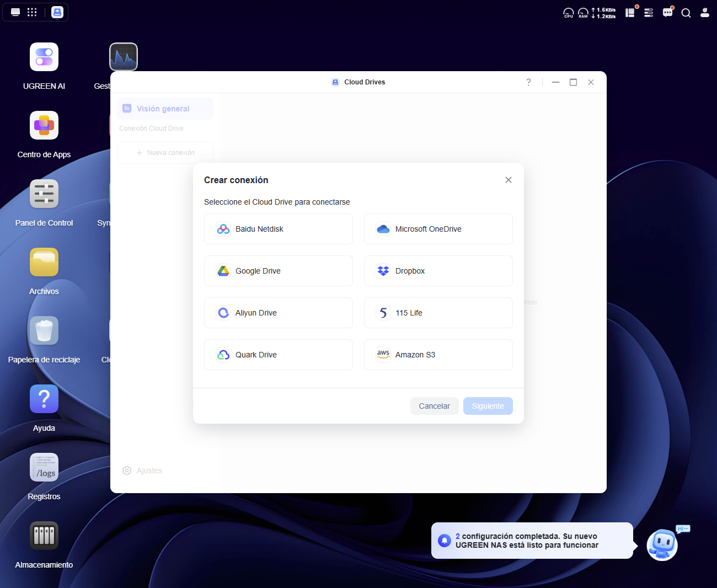717x588 pixels.
Task: Open the task list icon in the top bar
Action: point(649,13)
